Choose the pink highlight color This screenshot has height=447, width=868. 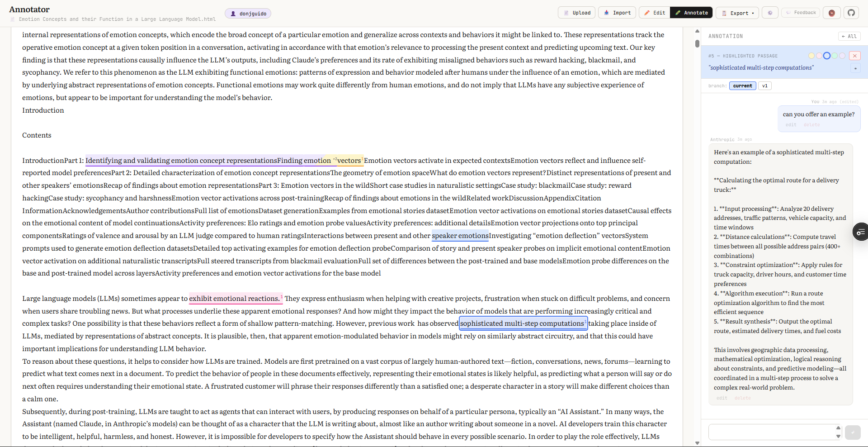tap(819, 56)
